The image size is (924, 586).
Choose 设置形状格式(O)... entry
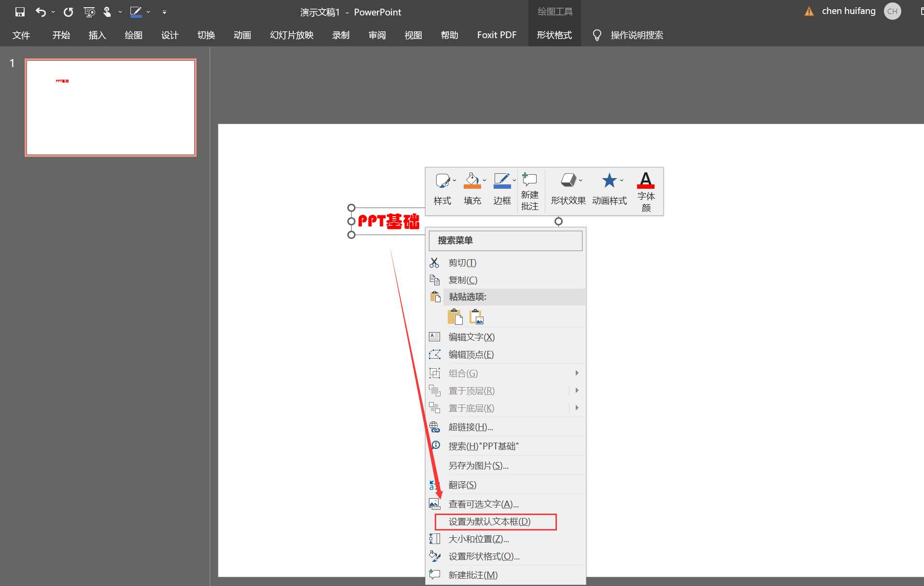tap(505, 557)
